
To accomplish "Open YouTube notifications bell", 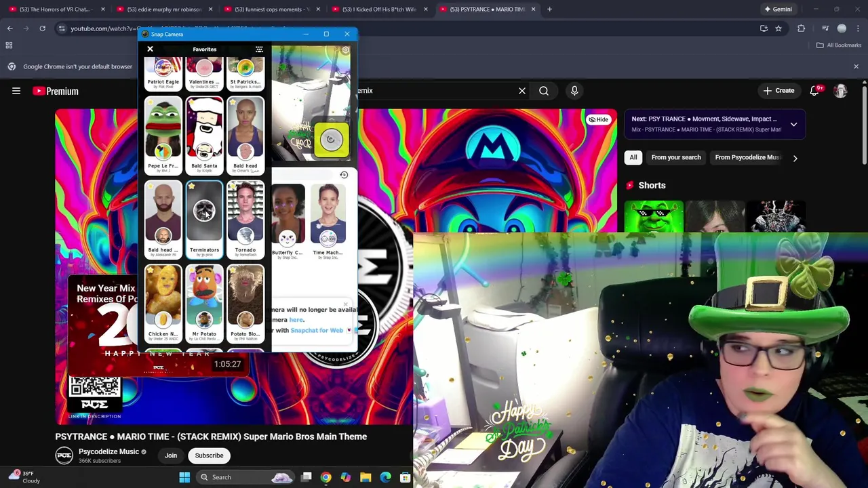I will [814, 90].
